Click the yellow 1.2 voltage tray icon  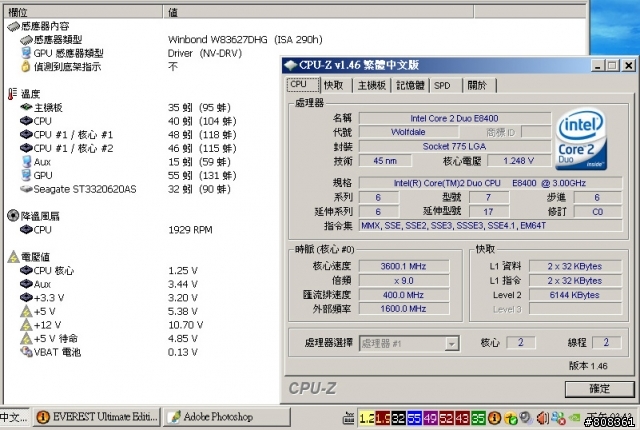[x=366, y=418]
